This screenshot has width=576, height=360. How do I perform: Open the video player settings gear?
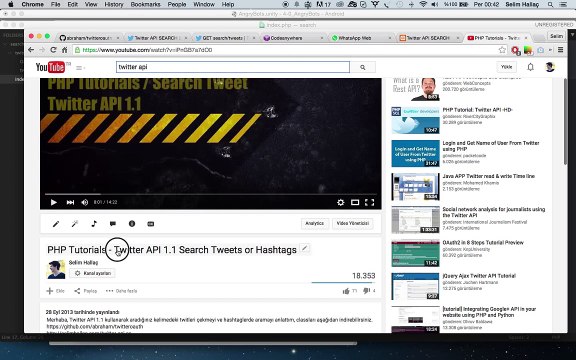point(341,202)
